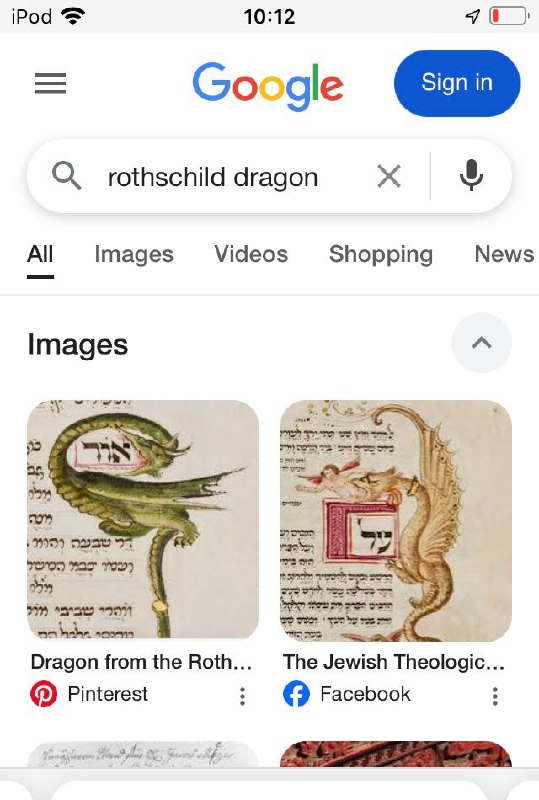The width and height of the screenshot is (539, 800).
Task: Select the Shopping tab
Action: [381, 254]
